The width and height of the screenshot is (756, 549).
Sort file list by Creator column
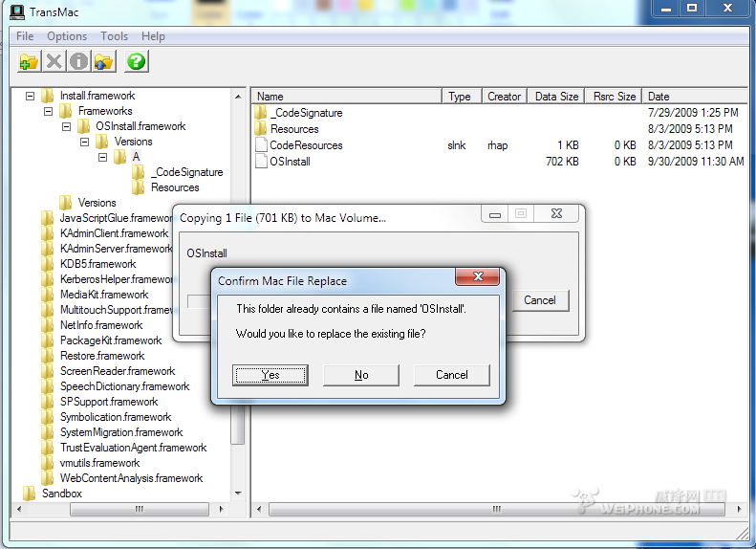(505, 97)
